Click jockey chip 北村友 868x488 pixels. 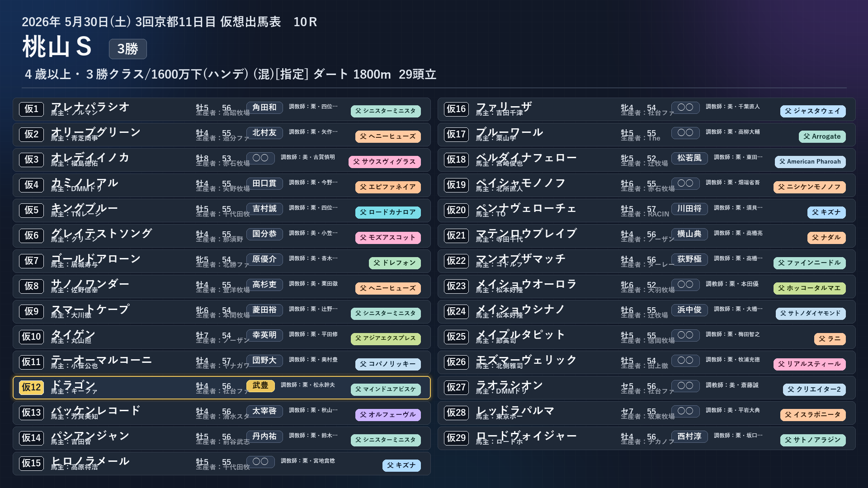(264, 133)
